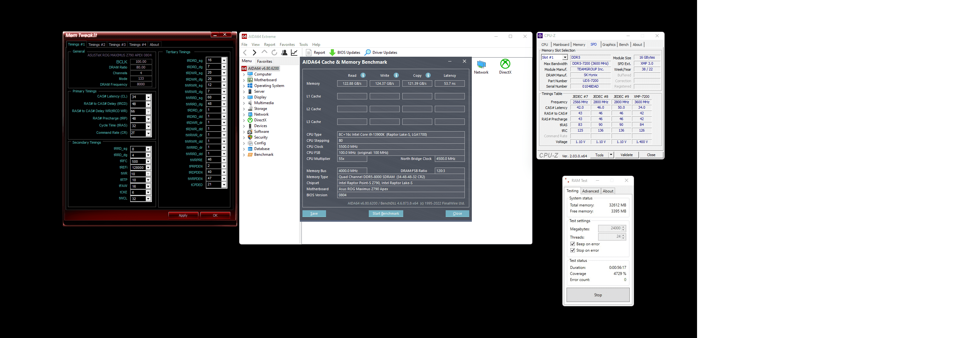Save the AIDA64 benchmark result
980x338 pixels.
click(x=314, y=213)
